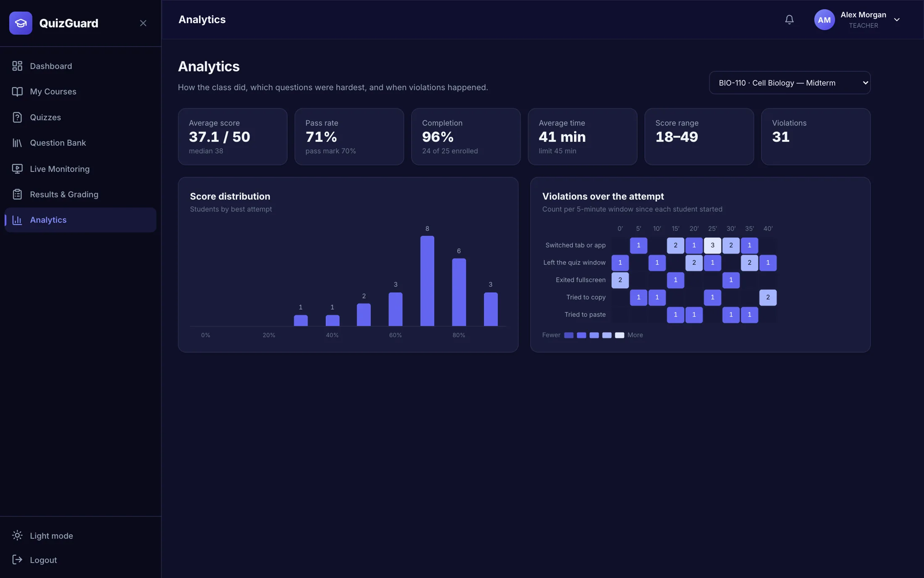Viewport: 924px width, 578px height.
Task: Click the Completion 96% card
Action: 466,137
